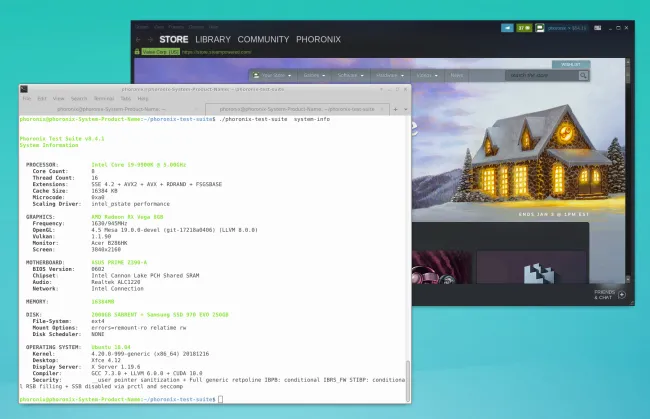Click the 'intel_pstate performance' scaling driver value

coord(131,204)
